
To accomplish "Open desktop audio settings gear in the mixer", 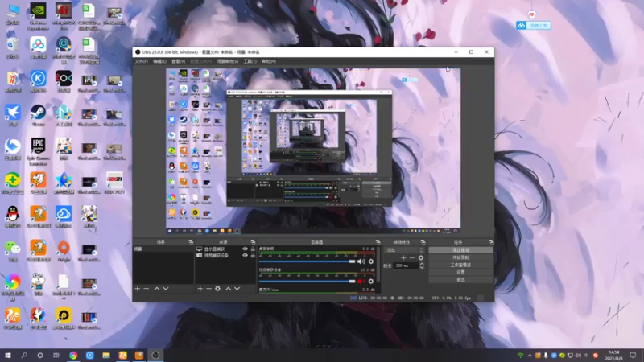I will point(371,261).
